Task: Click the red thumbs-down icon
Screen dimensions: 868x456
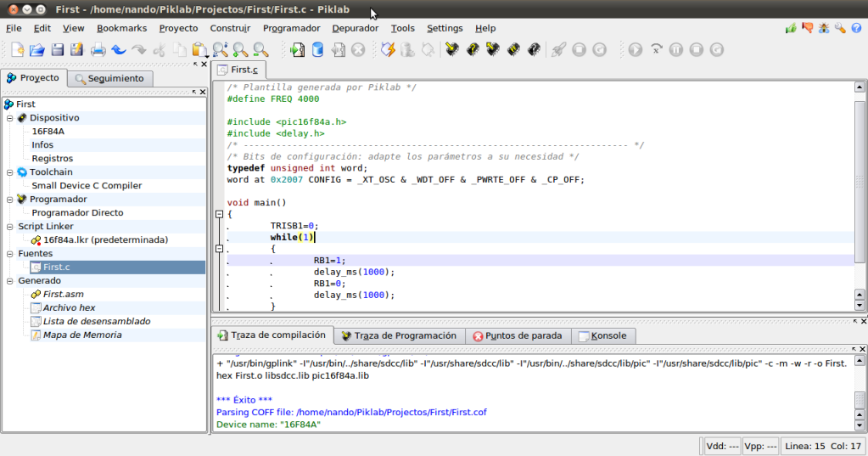Action: [808, 28]
